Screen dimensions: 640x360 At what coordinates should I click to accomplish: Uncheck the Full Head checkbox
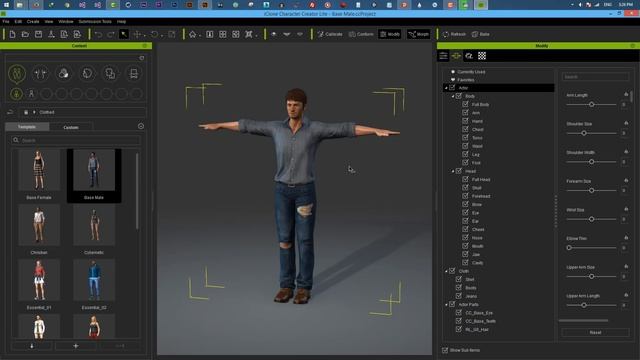465,179
